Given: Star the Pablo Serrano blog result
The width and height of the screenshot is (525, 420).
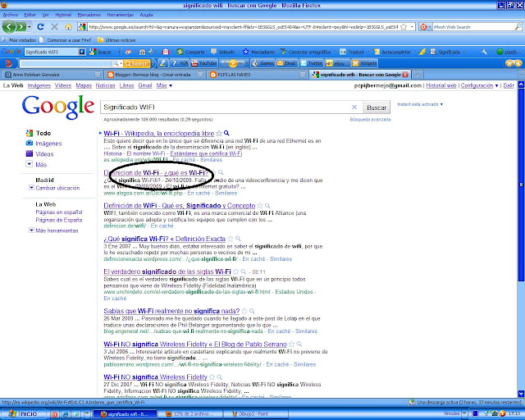Looking at the screenshot, I should click(292, 344).
